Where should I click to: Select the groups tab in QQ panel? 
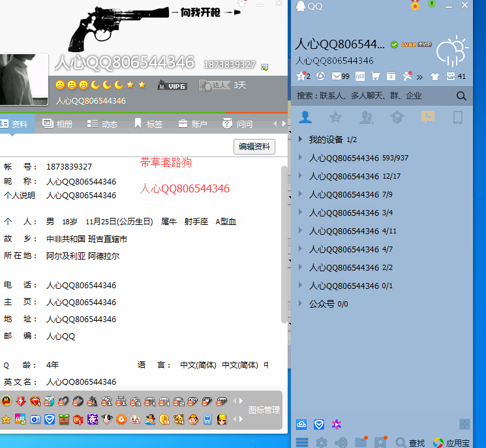pyautogui.click(x=366, y=117)
